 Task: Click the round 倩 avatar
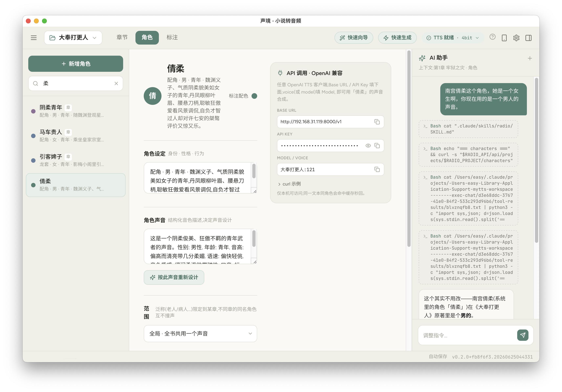152,96
